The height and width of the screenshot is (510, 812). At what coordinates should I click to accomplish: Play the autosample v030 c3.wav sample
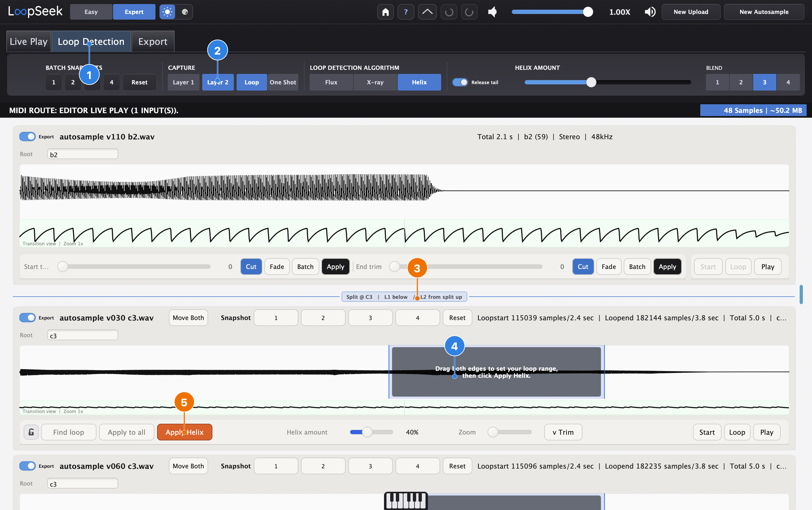coord(767,432)
